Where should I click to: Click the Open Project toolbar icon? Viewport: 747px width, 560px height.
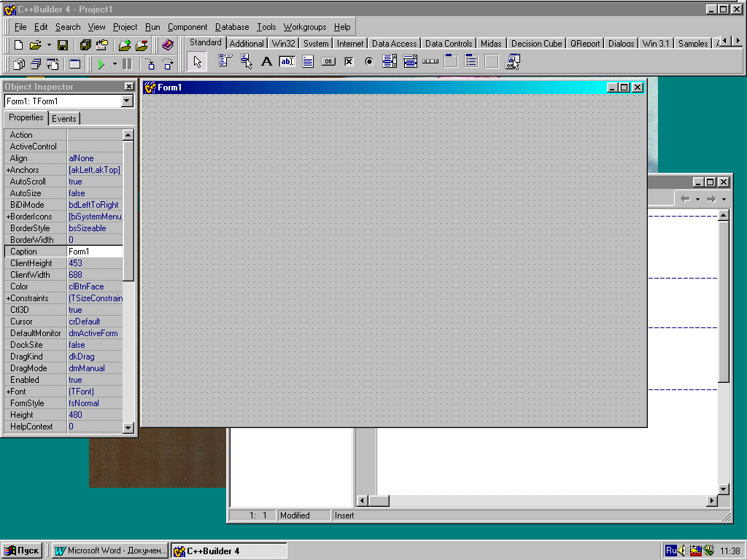102,45
